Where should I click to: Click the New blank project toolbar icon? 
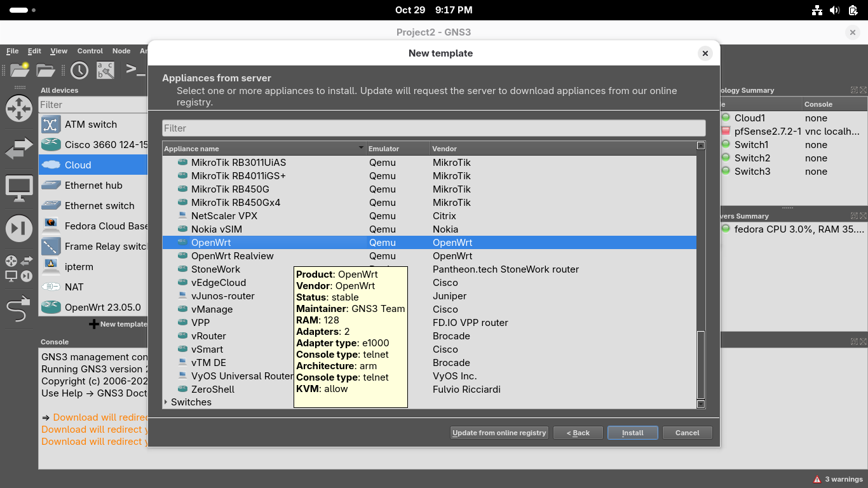tap(20, 70)
